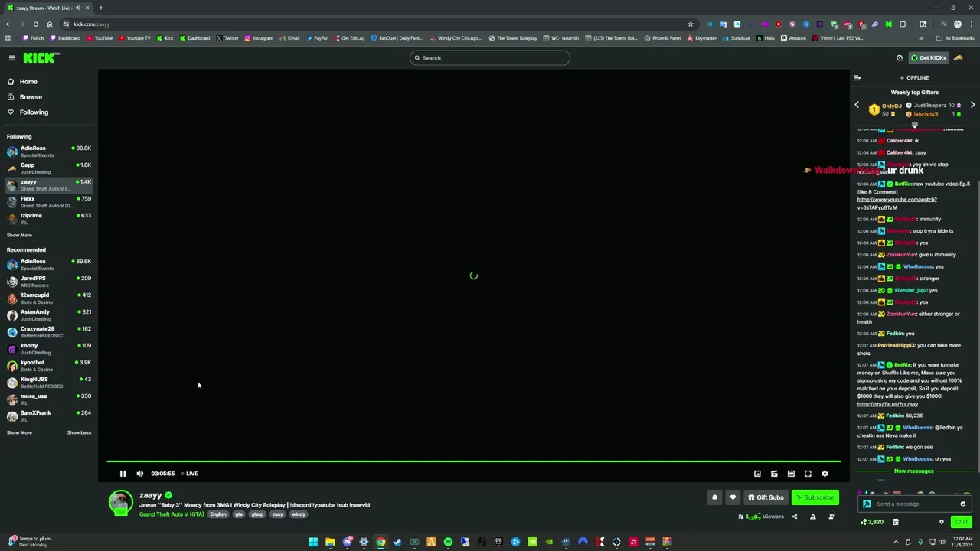Open kyootbot recommended channel
Viewport: 980px width, 551px height.
pyautogui.click(x=49, y=366)
